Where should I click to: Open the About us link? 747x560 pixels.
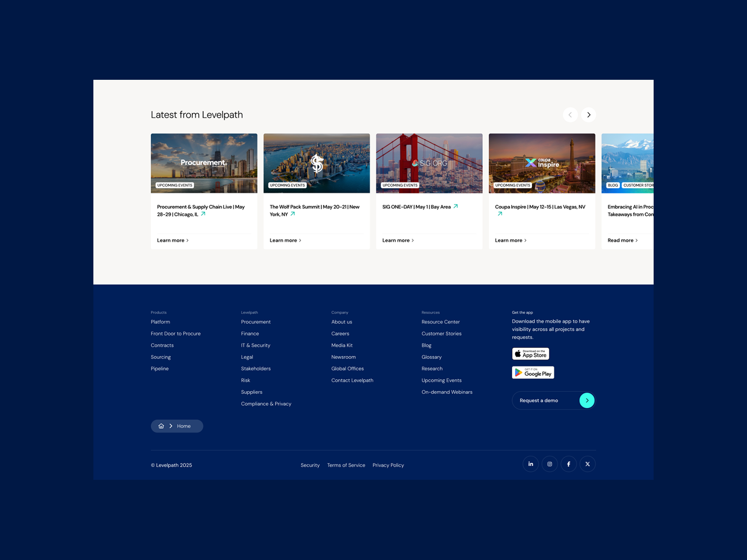[342, 322]
